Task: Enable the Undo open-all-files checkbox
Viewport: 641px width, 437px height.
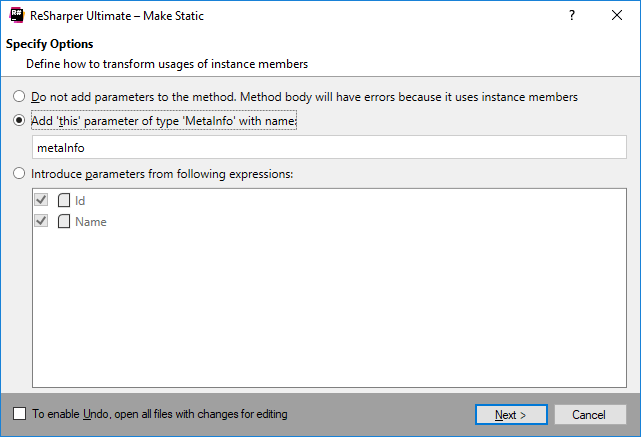Action: 19,413
